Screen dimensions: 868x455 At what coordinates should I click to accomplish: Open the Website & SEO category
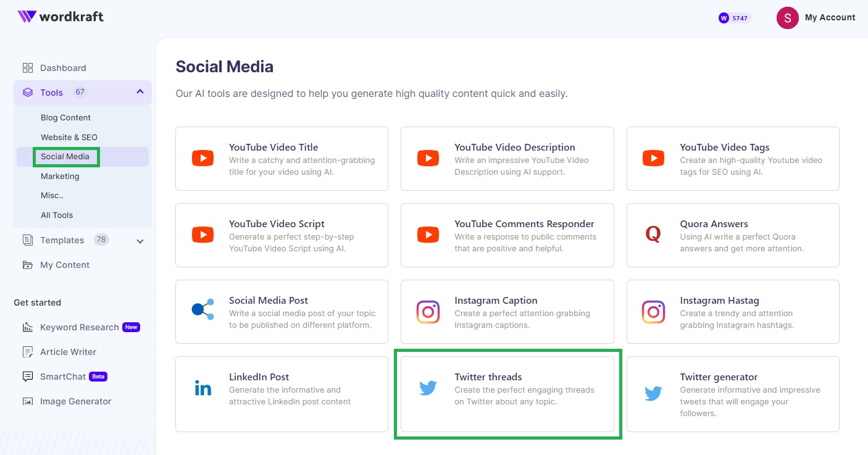[x=68, y=137]
